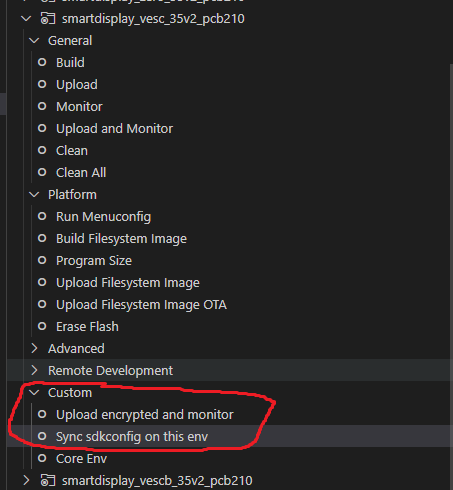
Task: Click the circle icon beside Build
Action: [42, 62]
